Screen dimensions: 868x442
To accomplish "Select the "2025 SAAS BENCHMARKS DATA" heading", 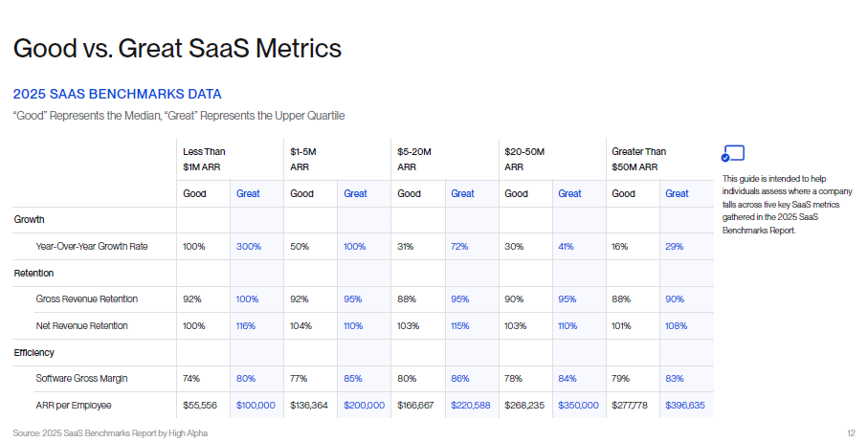I will 117,94.
